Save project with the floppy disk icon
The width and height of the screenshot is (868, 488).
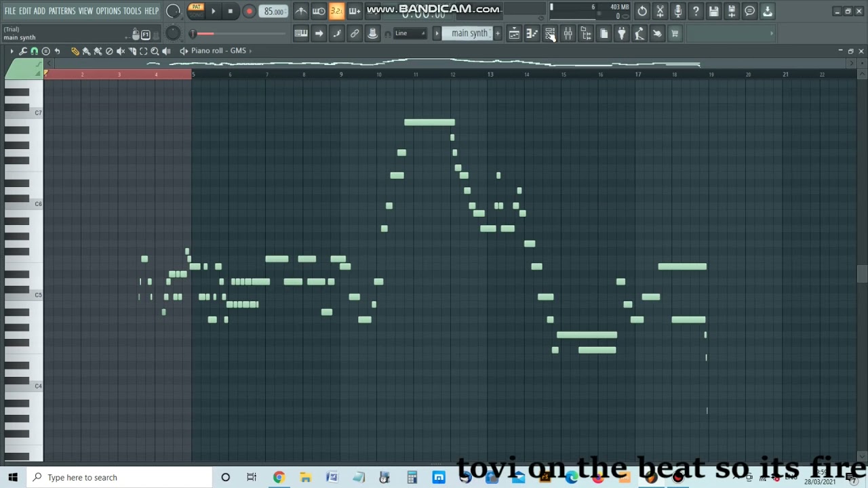pyautogui.click(x=713, y=11)
